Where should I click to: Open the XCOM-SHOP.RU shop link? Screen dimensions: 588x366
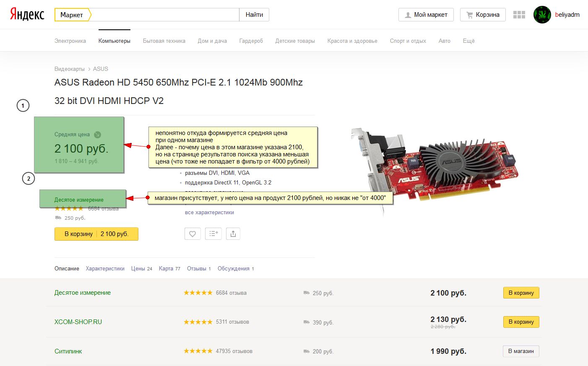[78, 322]
